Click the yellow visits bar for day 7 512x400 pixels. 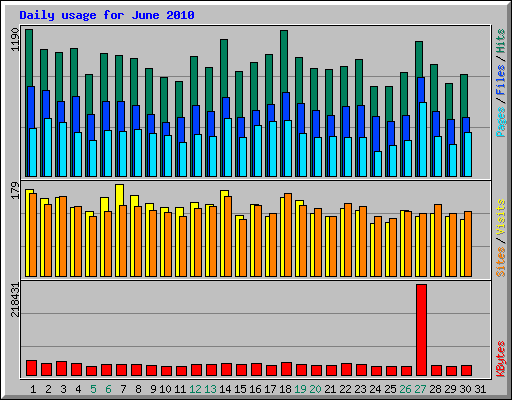120,195
